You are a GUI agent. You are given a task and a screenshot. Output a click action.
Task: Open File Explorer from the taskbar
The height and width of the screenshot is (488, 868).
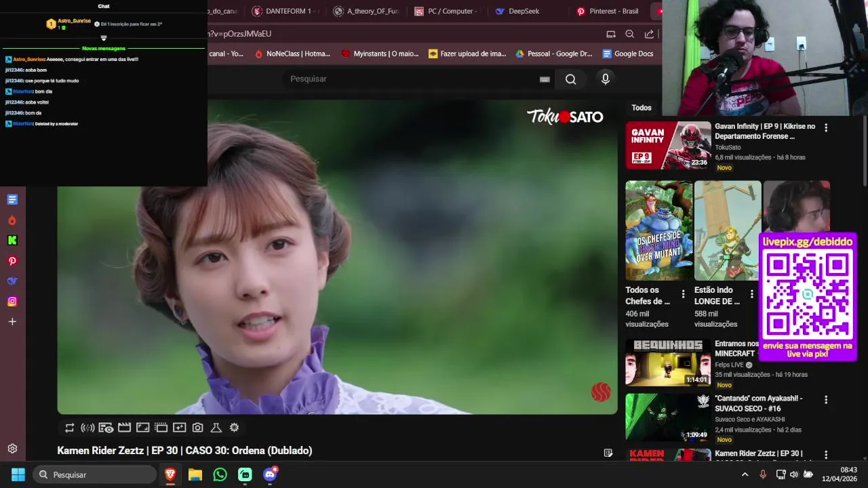pyautogui.click(x=195, y=474)
